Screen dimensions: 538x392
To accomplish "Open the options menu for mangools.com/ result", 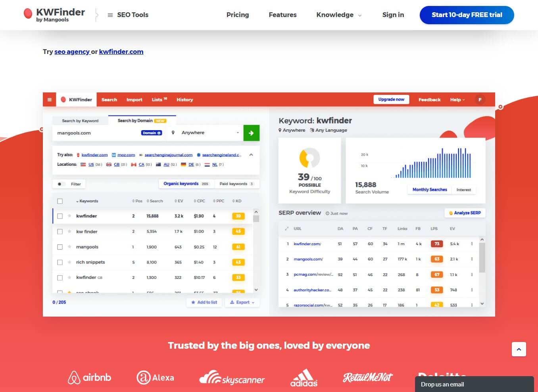I will pos(472,259).
